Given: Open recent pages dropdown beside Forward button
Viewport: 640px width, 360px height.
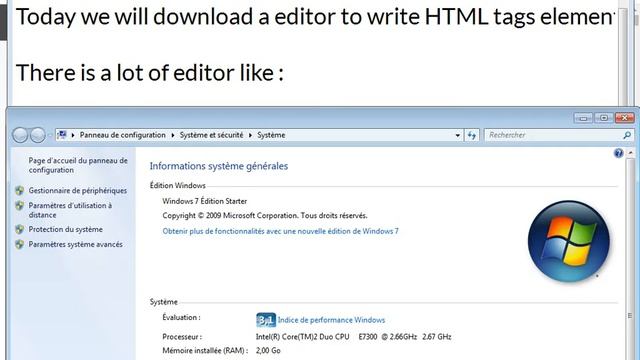Looking at the screenshot, I should click(49, 135).
